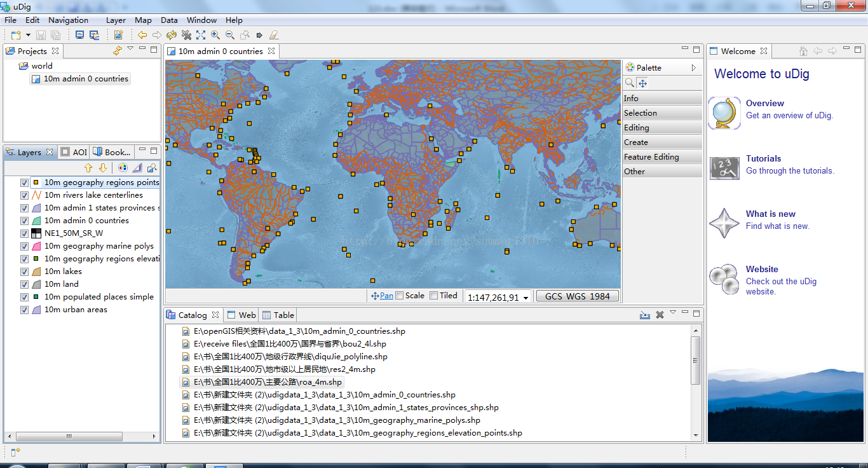Click the GCS WGS 1984 button
This screenshot has height=468, width=868.
578,296
